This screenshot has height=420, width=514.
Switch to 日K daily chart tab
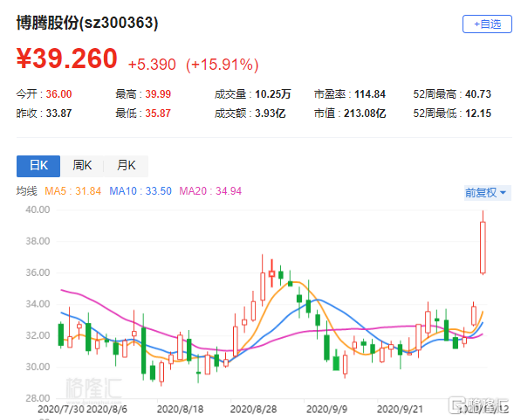pyautogui.click(x=38, y=166)
